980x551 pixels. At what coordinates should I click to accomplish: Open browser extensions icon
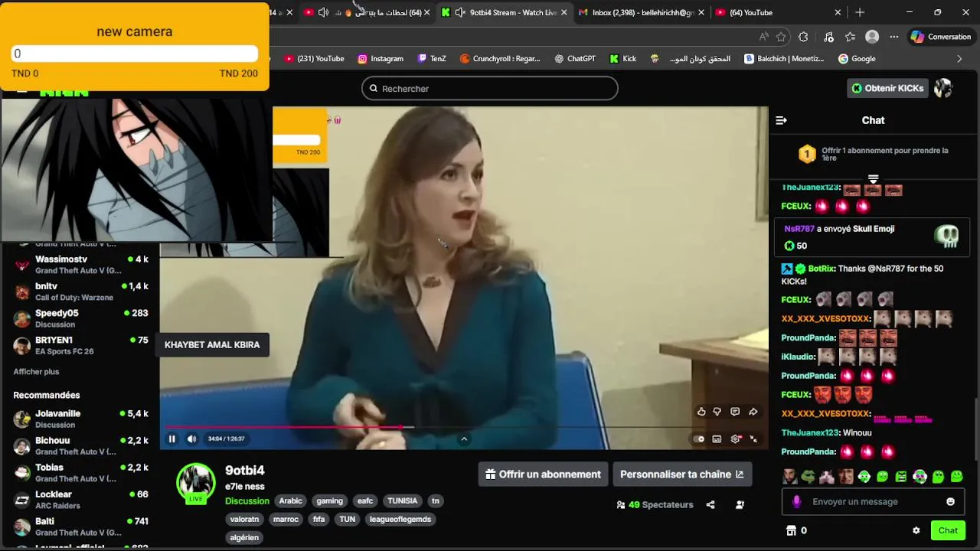pos(803,37)
